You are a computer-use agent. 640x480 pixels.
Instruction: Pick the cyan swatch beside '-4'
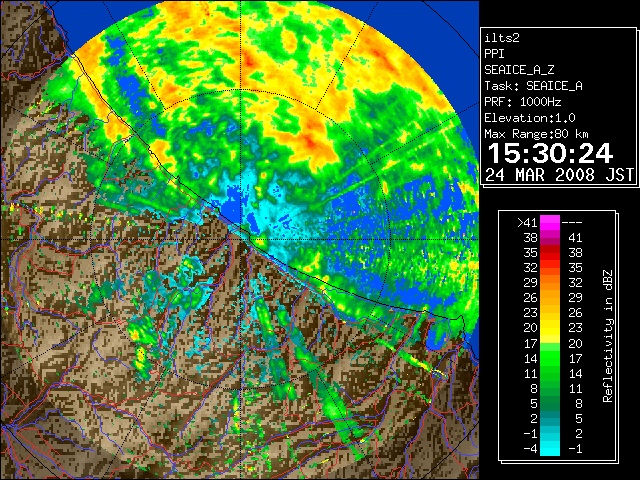550,449
